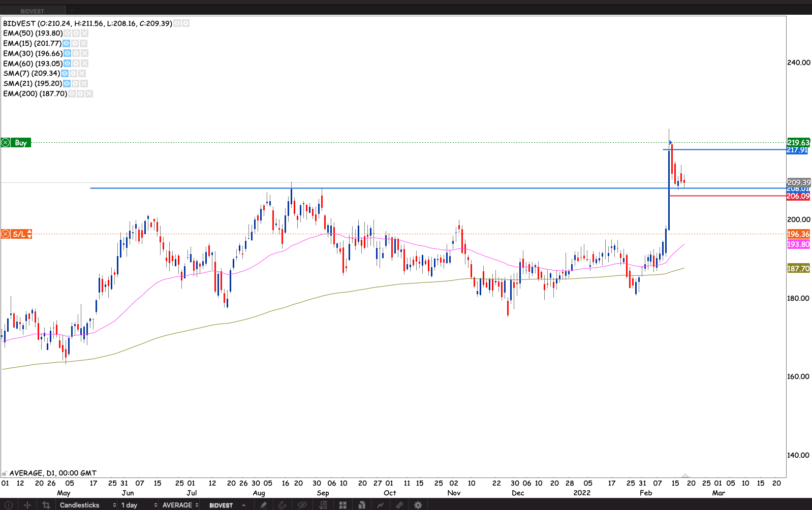This screenshot has height=510, width=812.
Task: Select the crosshair cursor tool
Action: click(x=27, y=505)
